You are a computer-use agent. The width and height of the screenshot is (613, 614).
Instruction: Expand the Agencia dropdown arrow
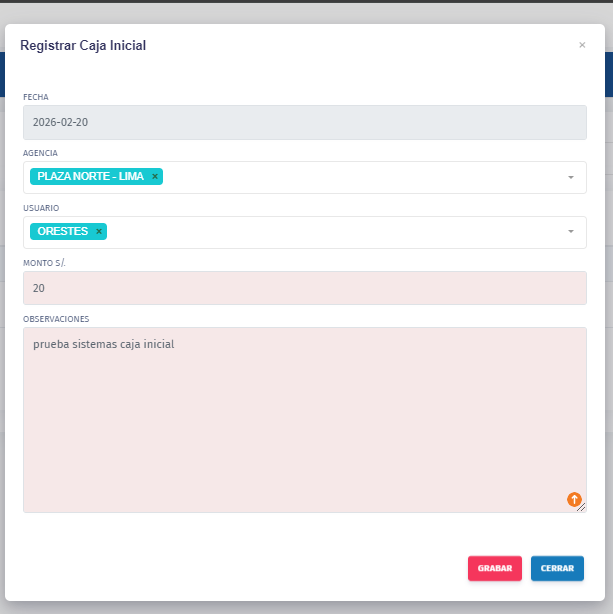(570, 177)
